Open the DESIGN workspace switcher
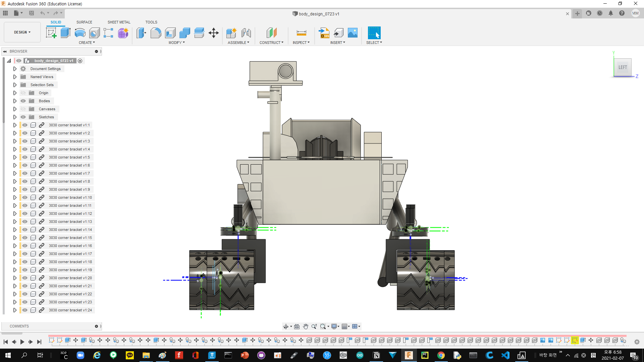Viewport: 644px width, 362px height. (x=22, y=32)
